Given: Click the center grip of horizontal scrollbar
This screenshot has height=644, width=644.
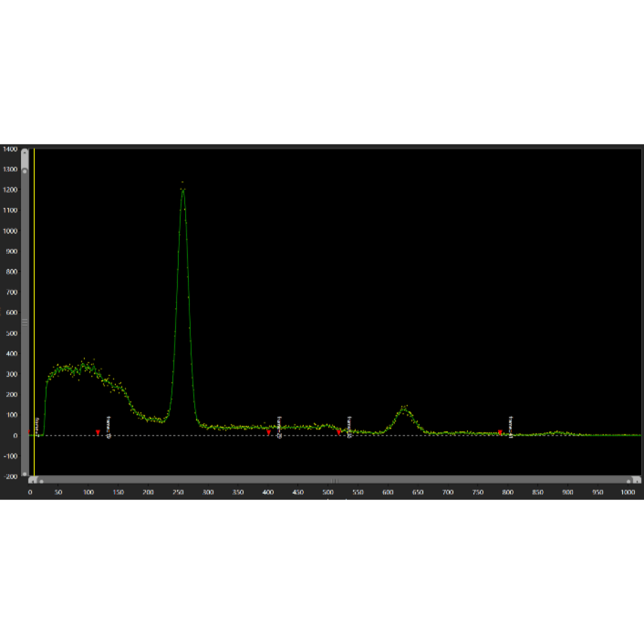Looking at the screenshot, I should click(334, 480).
